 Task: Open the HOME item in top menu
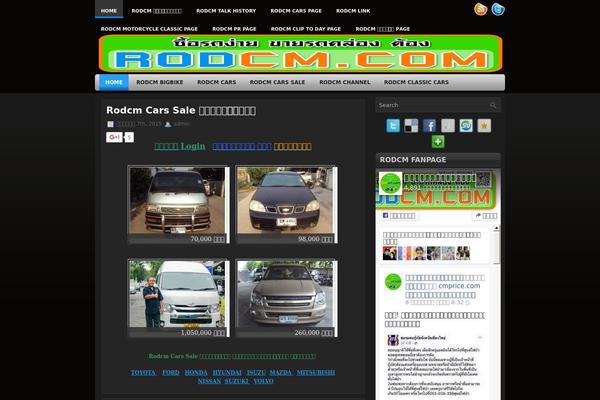pos(109,11)
